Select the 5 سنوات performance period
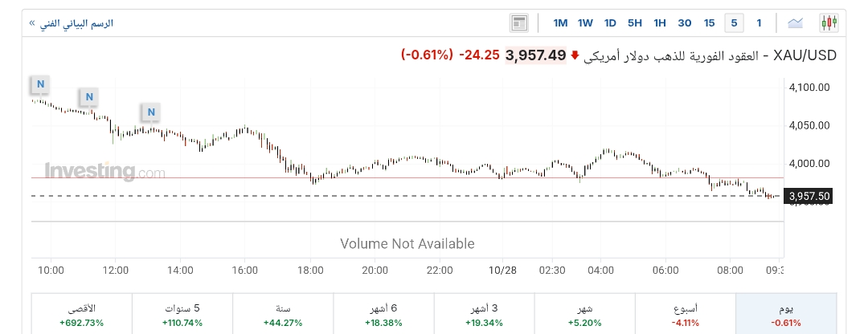868x334 pixels. click(x=182, y=314)
